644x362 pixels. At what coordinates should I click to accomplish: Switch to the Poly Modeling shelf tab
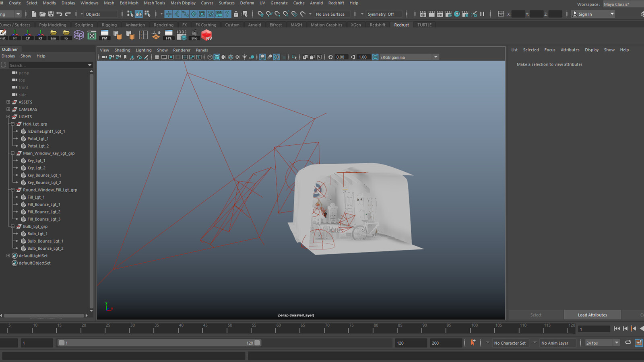tap(53, 25)
